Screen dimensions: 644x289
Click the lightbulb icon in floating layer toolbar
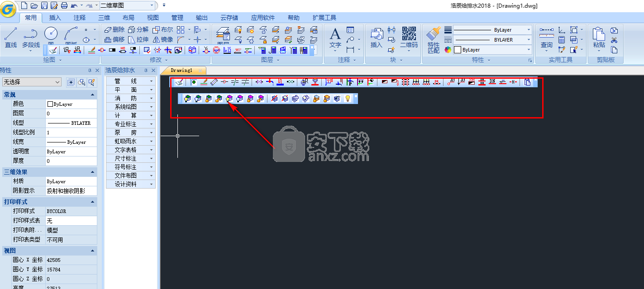point(348,99)
